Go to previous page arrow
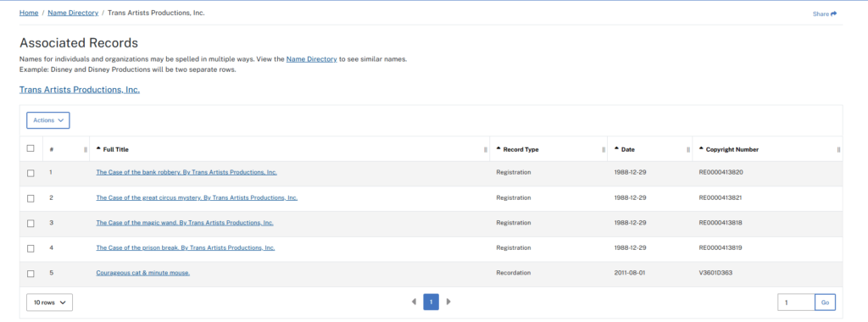This screenshot has width=868, height=322. coord(414,302)
